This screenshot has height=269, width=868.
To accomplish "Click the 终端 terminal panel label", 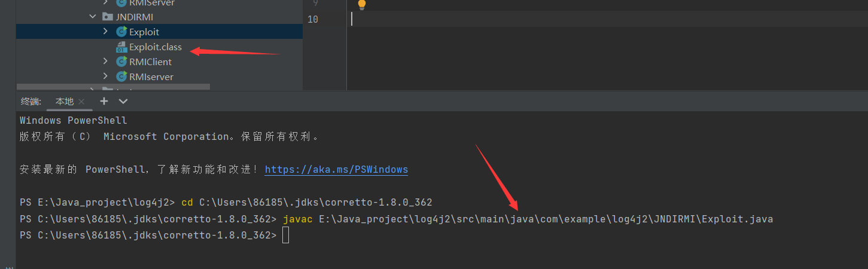I will coord(30,102).
